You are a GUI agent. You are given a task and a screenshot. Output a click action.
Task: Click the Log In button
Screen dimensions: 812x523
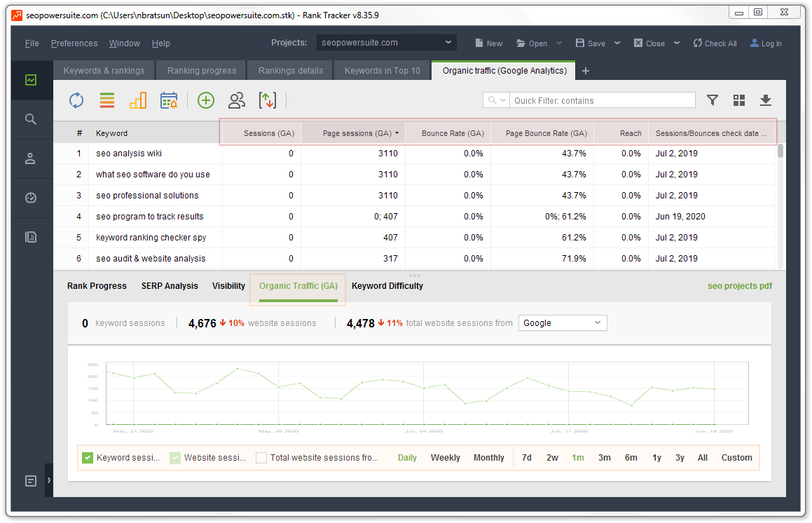coord(766,43)
